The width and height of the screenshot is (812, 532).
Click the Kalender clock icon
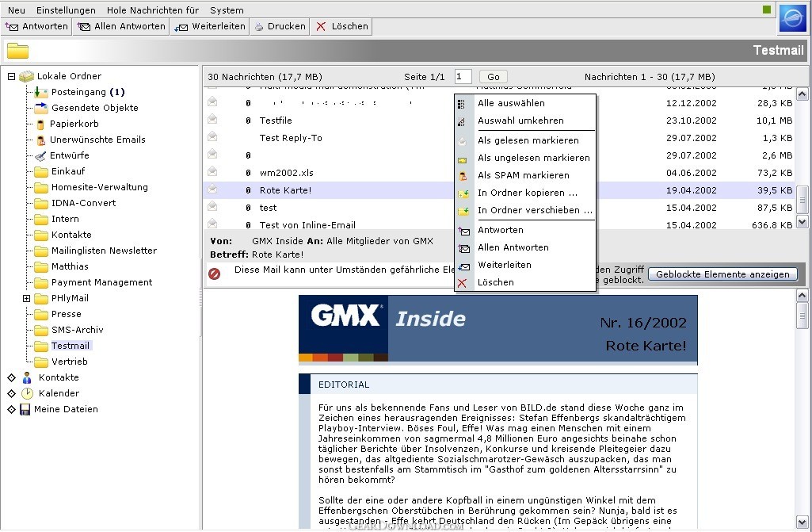27,393
